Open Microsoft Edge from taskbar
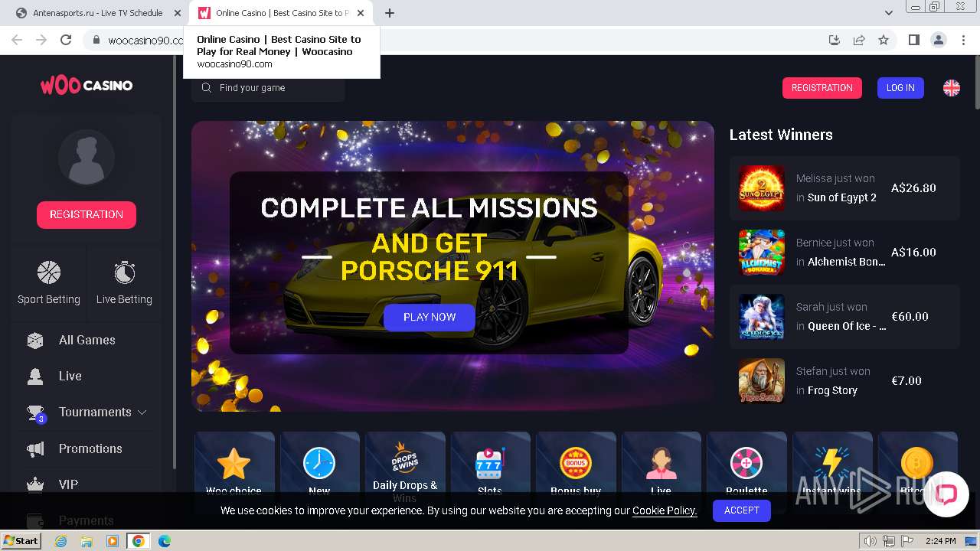This screenshot has height=551, width=980. [165, 541]
